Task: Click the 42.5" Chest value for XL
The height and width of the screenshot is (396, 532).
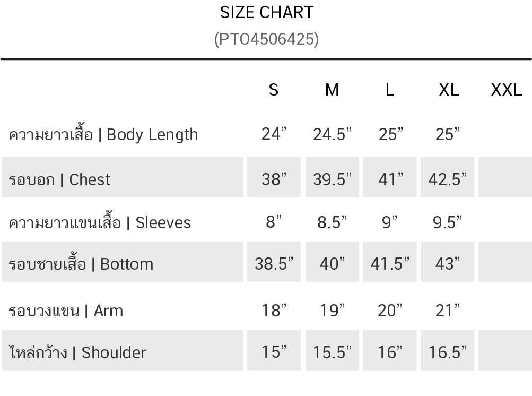Action: click(448, 179)
